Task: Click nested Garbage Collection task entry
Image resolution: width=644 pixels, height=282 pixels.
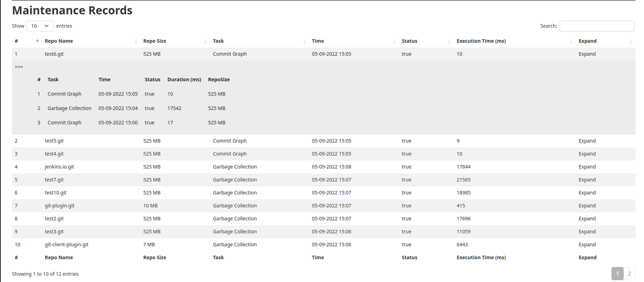Action: point(69,108)
